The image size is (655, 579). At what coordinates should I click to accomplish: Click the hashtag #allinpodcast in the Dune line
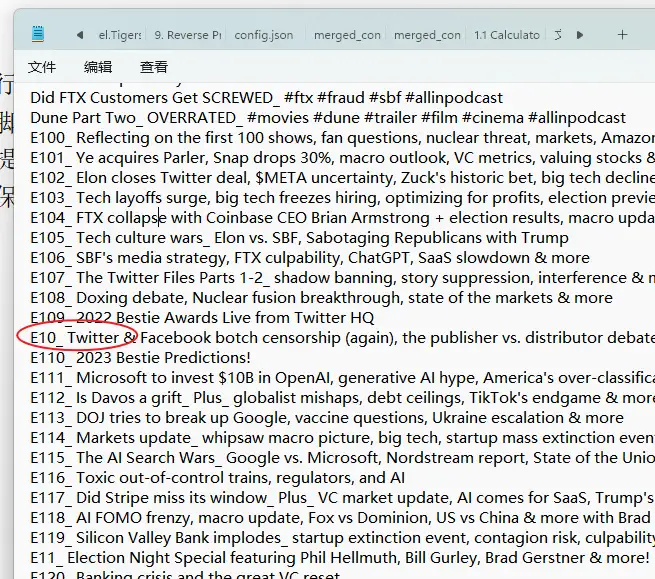577,118
